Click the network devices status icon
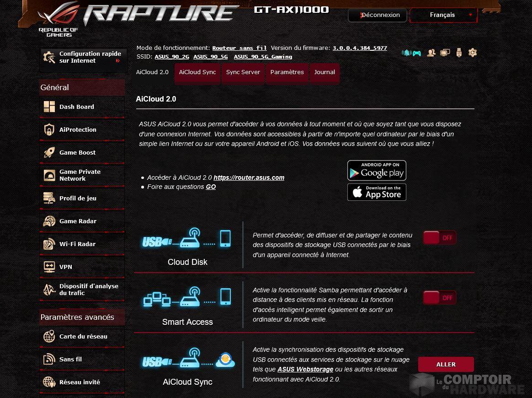532x398 pixels. (445, 53)
